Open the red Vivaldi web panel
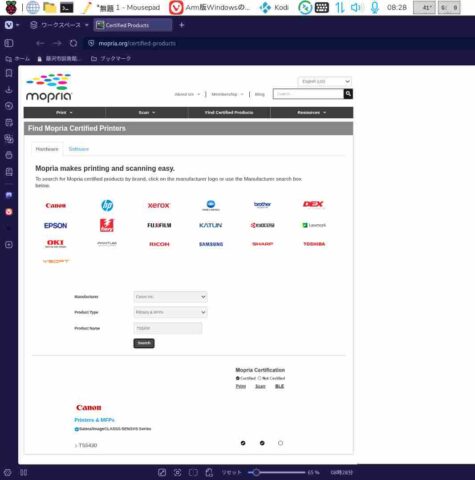Viewport: 475px width, 480px height. [9, 212]
